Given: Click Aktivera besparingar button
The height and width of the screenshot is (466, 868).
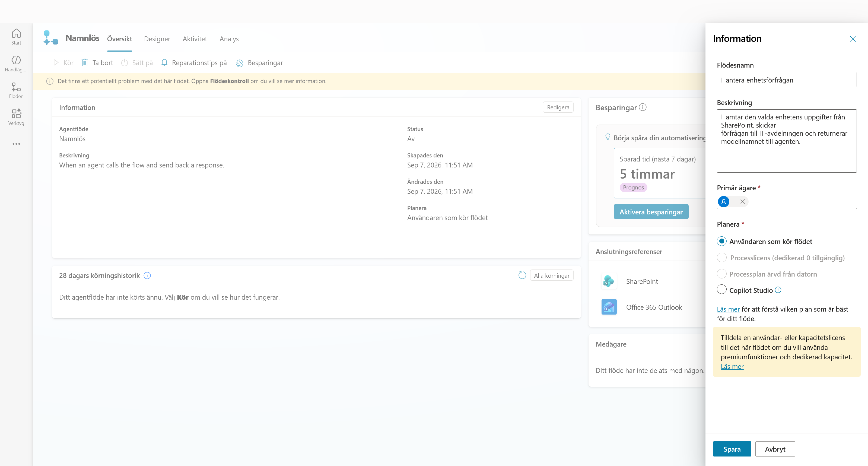Looking at the screenshot, I should (x=651, y=212).
